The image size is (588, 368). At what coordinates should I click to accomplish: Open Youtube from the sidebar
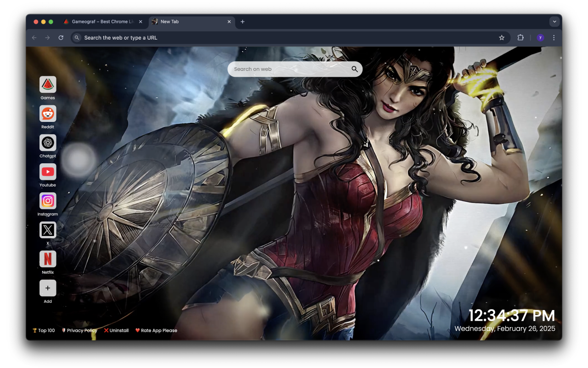point(48,172)
